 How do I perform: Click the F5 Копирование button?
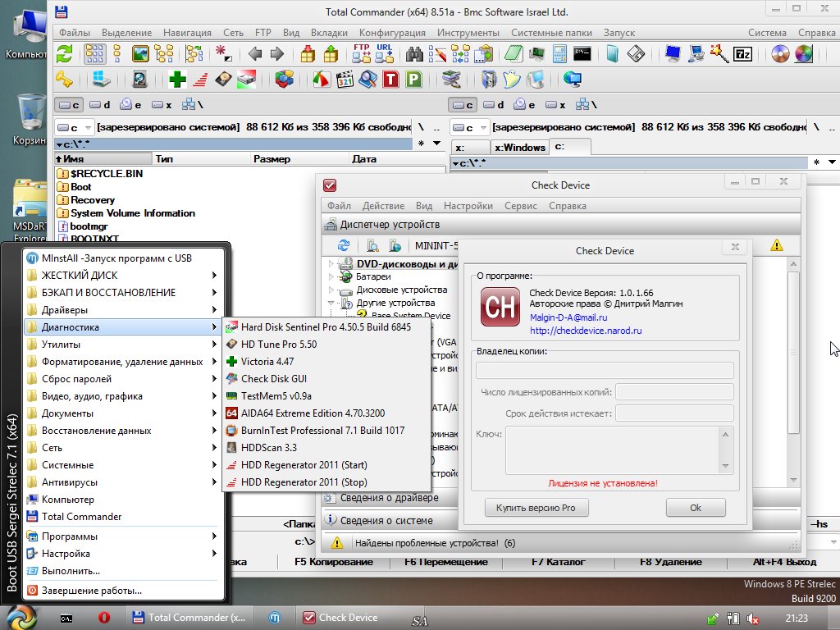(333, 562)
